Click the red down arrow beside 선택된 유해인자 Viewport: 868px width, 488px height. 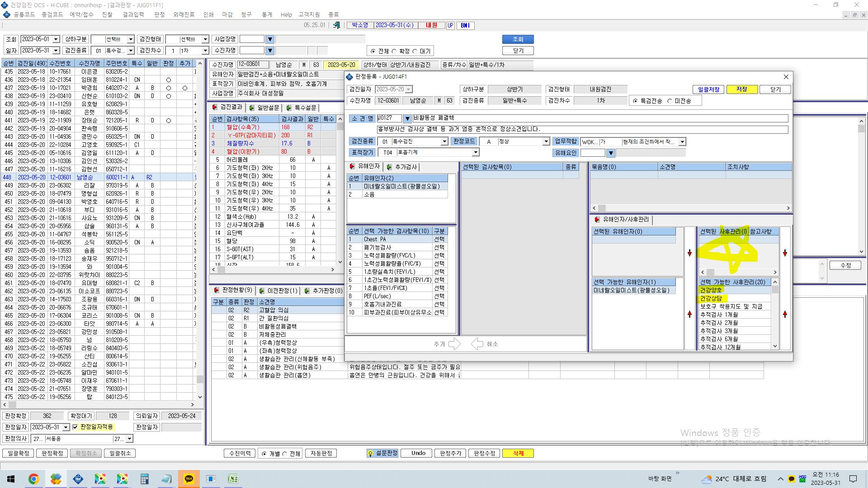(689, 253)
